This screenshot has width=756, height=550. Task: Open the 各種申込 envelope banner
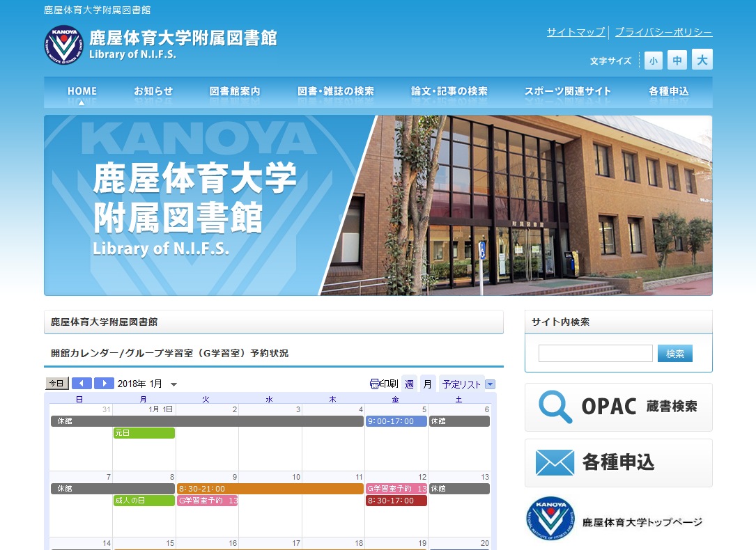tap(619, 462)
